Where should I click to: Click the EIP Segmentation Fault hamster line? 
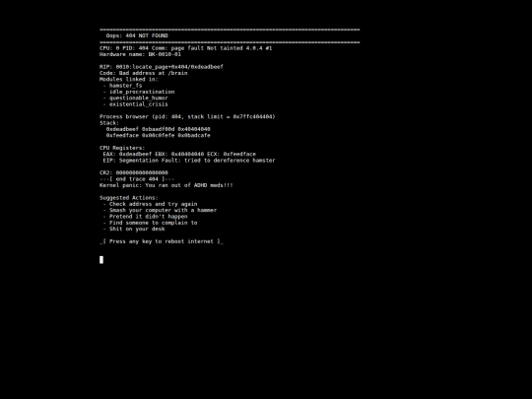[x=189, y=161]
